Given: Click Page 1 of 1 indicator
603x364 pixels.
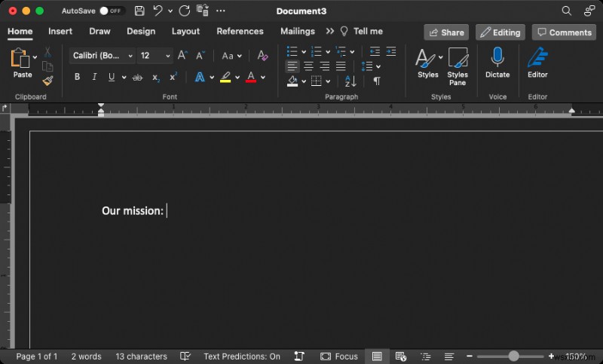Looking at the screenshot, I should point(36,356).
